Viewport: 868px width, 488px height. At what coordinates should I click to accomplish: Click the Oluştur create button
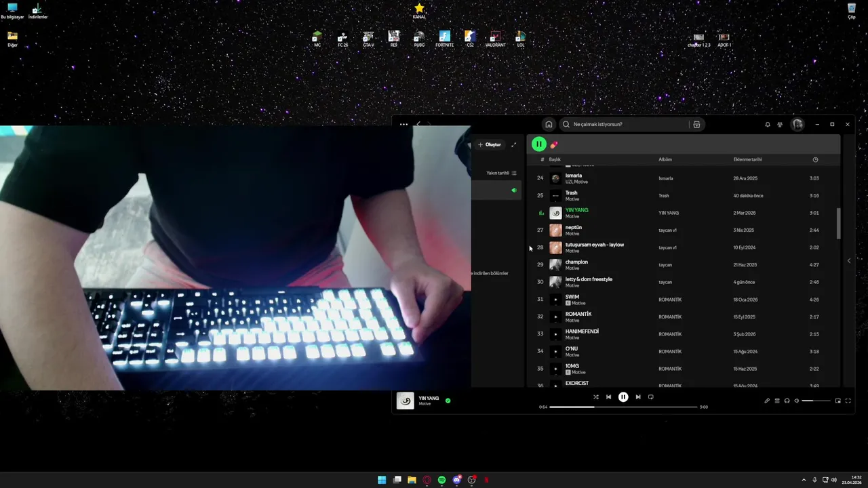point(490,144)
